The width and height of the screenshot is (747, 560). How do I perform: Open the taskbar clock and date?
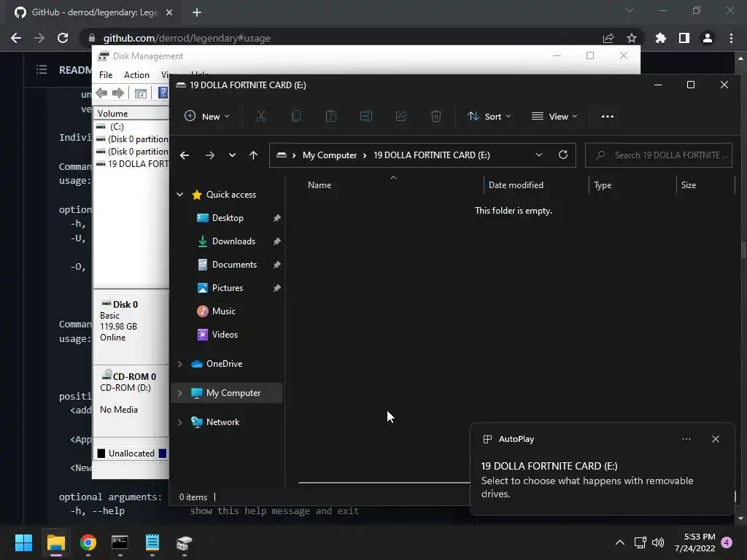(x=694, y=542)
